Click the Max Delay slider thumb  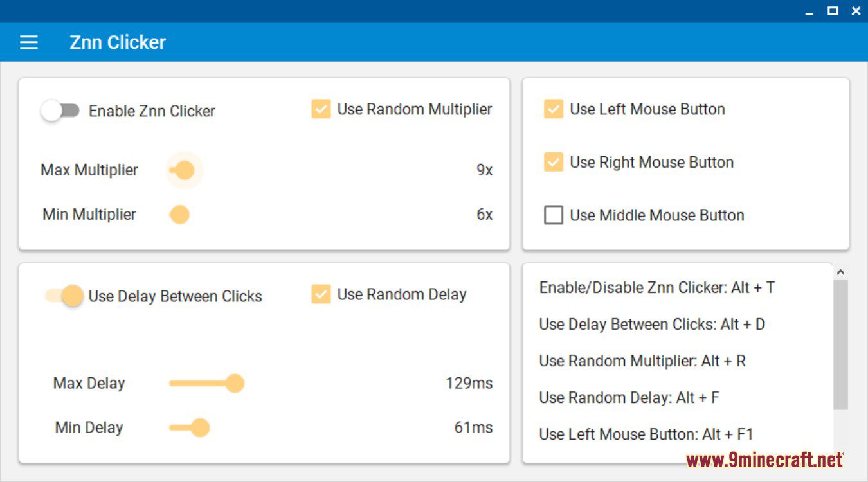click(x=235, y=384)
